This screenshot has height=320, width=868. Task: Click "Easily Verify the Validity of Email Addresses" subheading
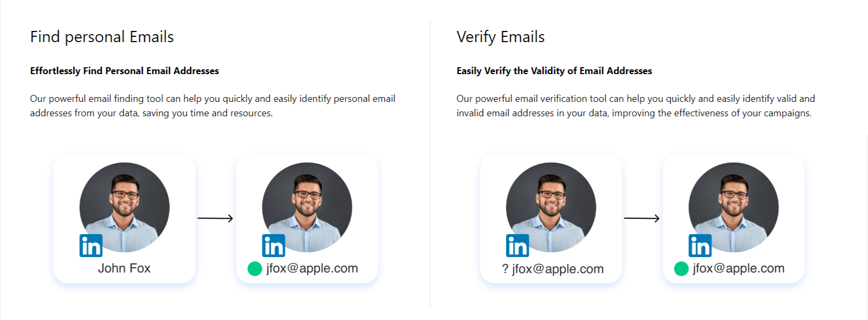click(x=554, y=71)
